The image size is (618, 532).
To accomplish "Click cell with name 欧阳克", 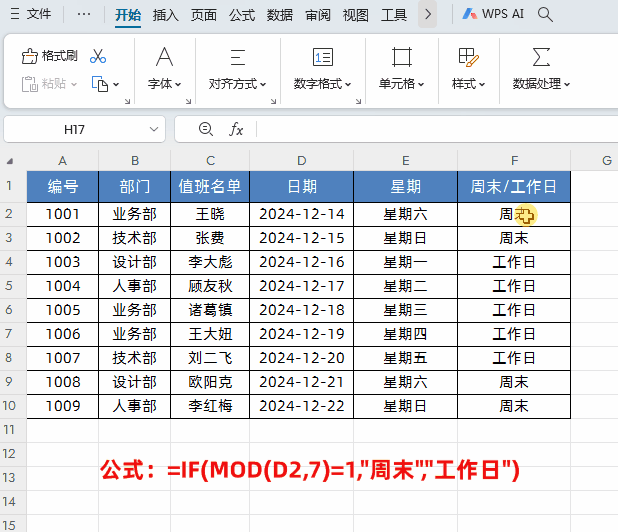I will pyautogui.click(x=210, y=382).
